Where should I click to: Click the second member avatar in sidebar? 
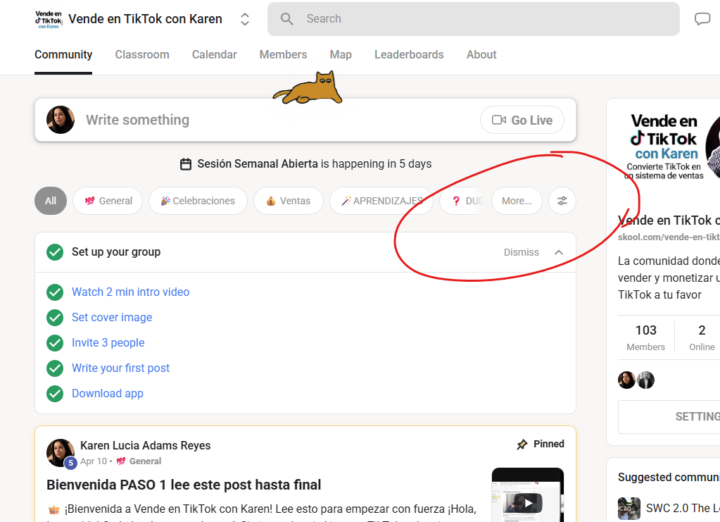coord(646,380)
